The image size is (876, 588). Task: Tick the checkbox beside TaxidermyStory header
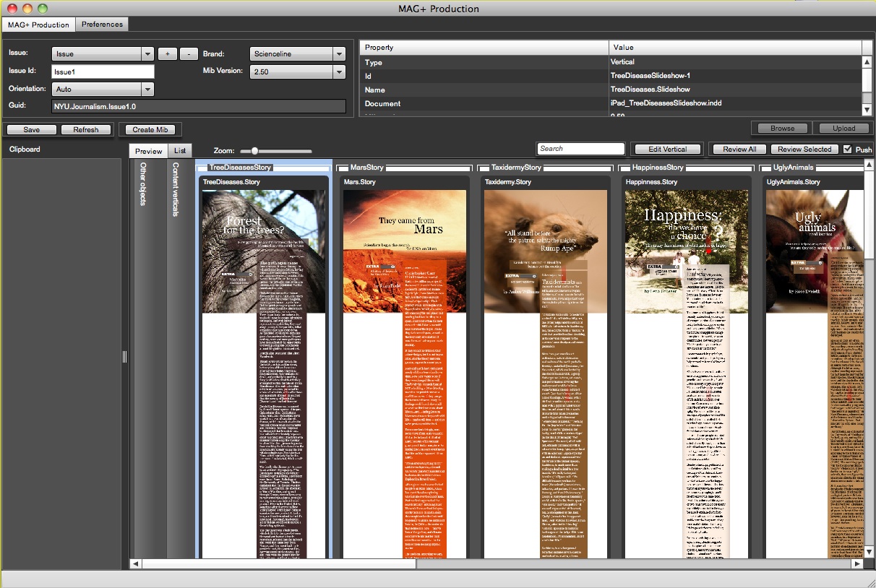tap(484, 168)
